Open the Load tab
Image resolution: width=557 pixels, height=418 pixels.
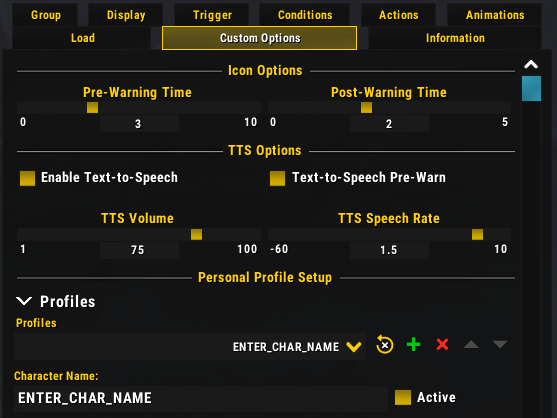tap(82, 38)
